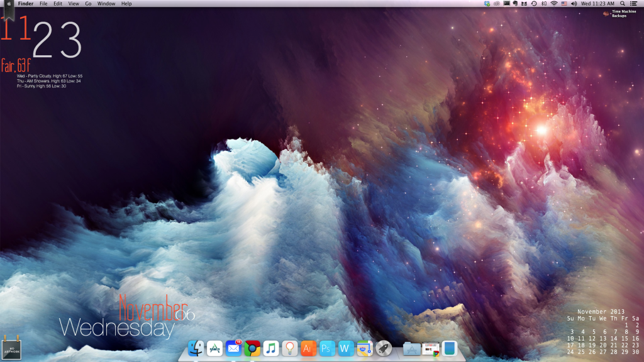Click the large Wednesday date widget text

point(117,328)
